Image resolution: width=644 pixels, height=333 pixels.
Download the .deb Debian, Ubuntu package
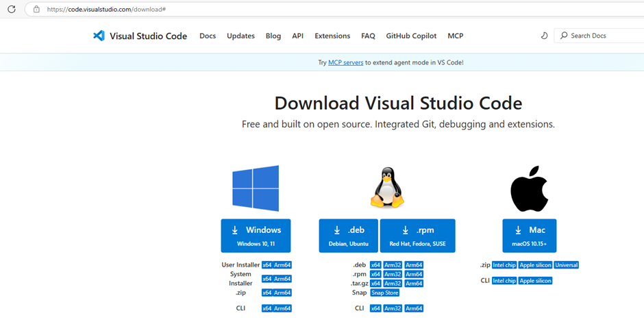coord(348,236)
